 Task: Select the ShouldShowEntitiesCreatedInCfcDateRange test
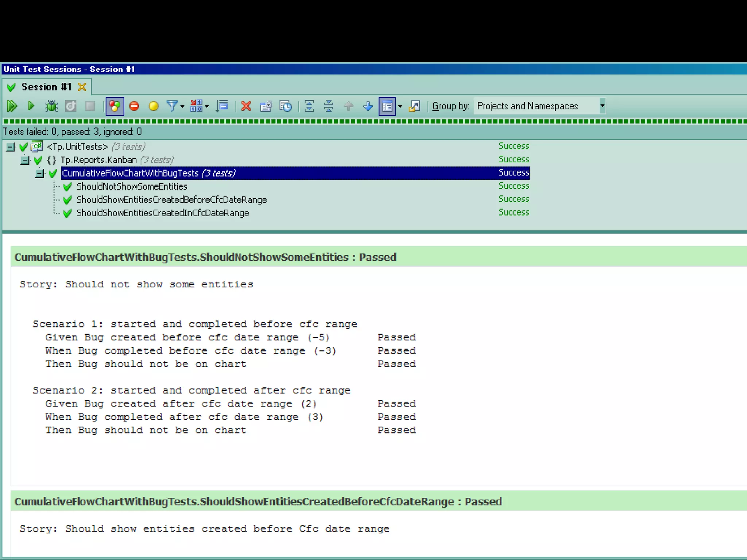point(163,213)
